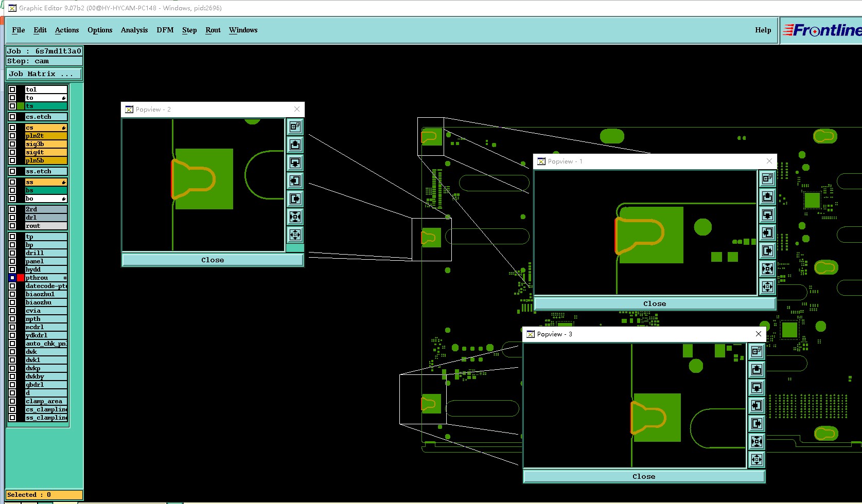Zoom in using inward arrows in Popview 1
This screenshot has width=862, height=504.
[767, 268]
